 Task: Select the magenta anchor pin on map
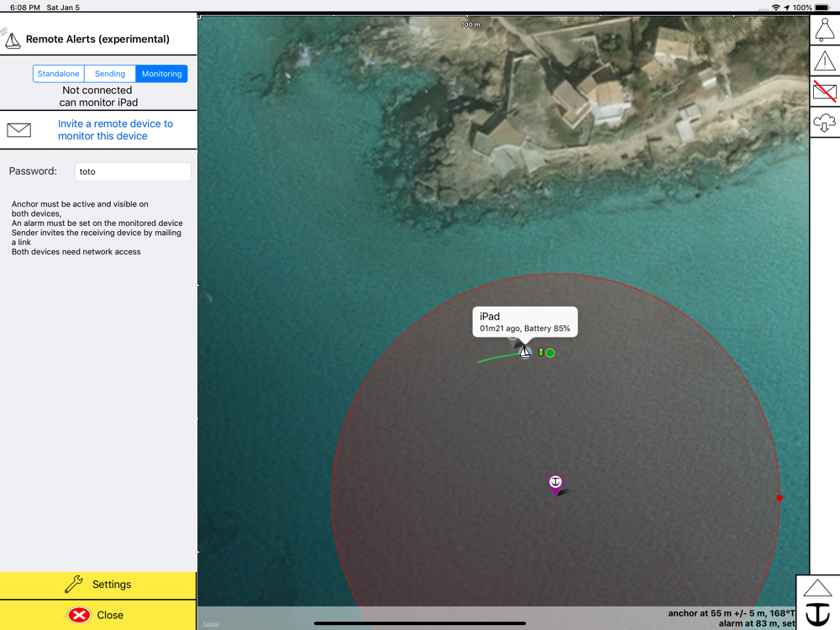555,485
